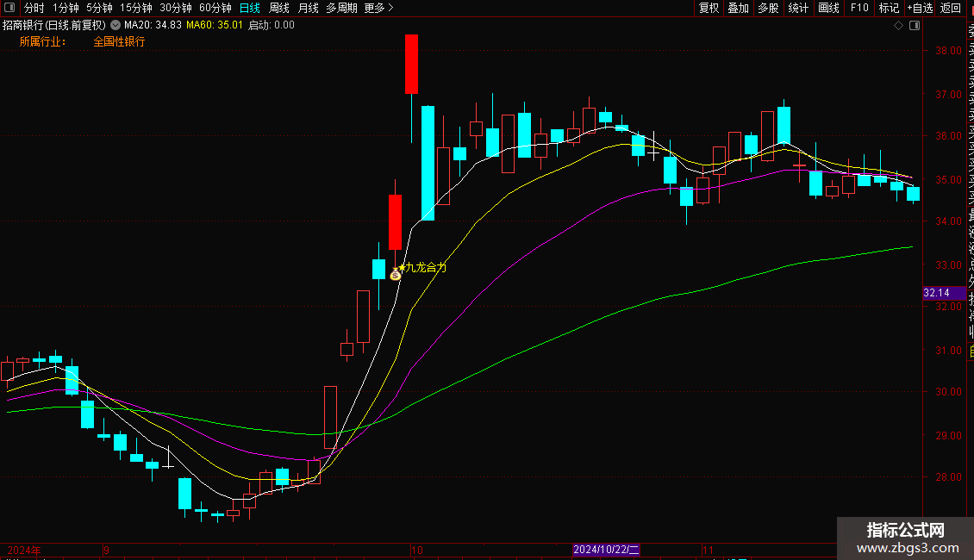974x560 pixels.
Task: Open the 统计 statistics tool
Action: click(798, 8)
